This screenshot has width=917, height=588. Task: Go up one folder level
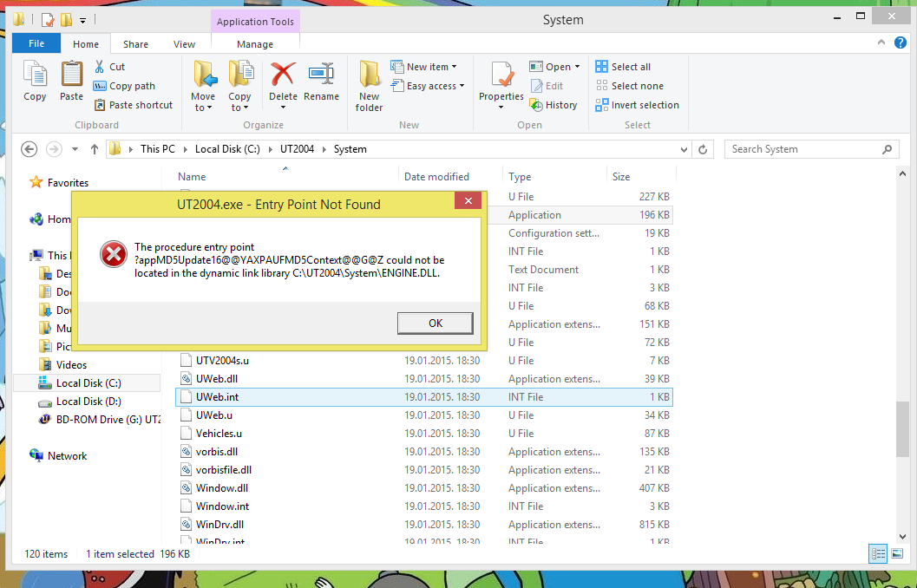95,149
